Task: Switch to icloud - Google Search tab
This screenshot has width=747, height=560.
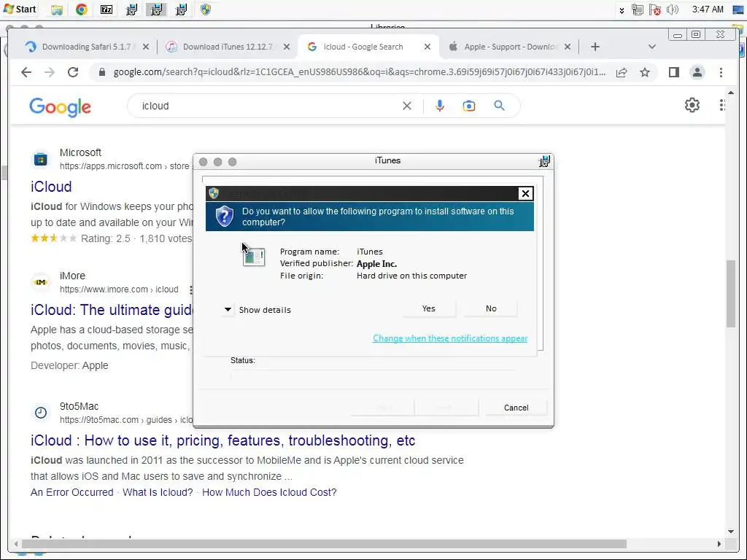Action: (x=363, y=47)
